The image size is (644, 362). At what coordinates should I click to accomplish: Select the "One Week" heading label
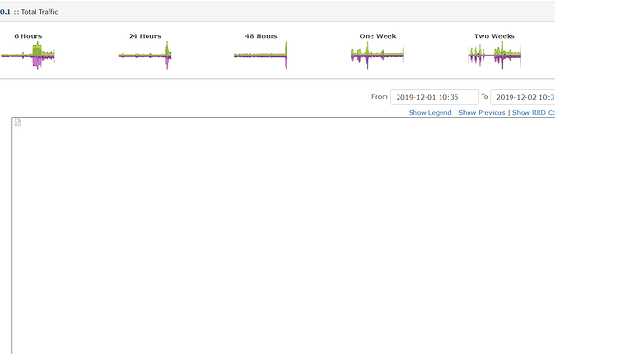click(378, 36)
